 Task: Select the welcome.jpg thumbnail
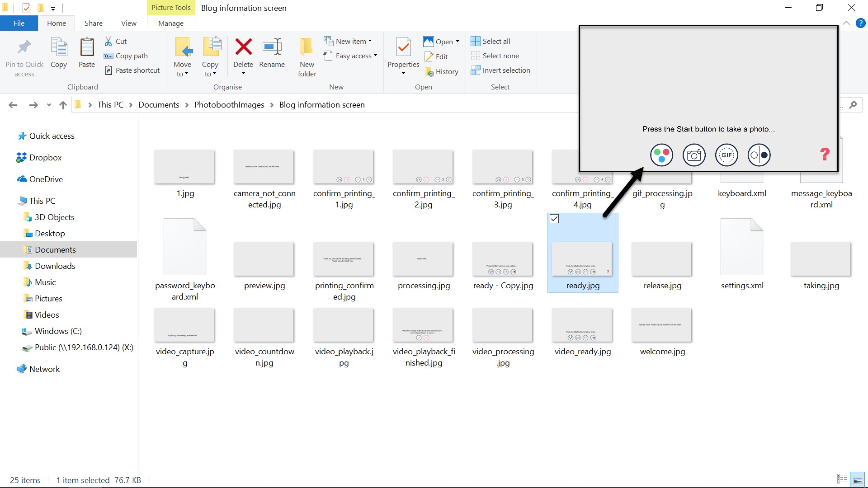tap(662, 325)
